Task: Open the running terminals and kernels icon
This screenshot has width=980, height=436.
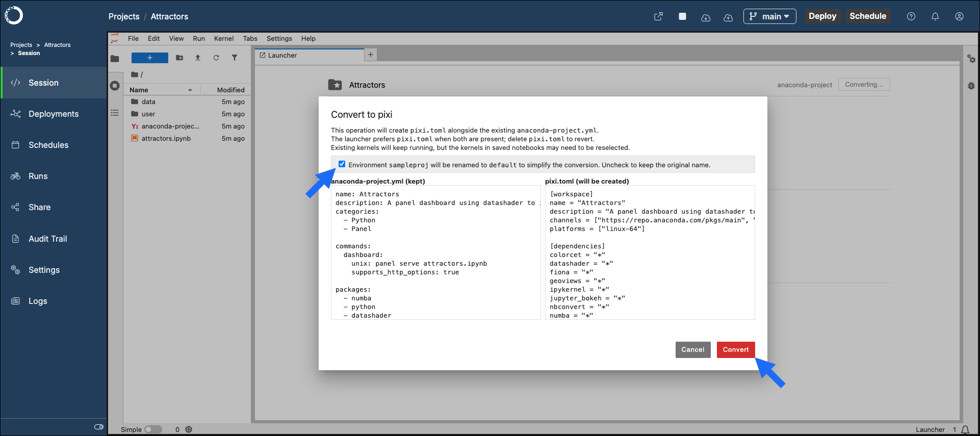Action: [x=115, y=86]
